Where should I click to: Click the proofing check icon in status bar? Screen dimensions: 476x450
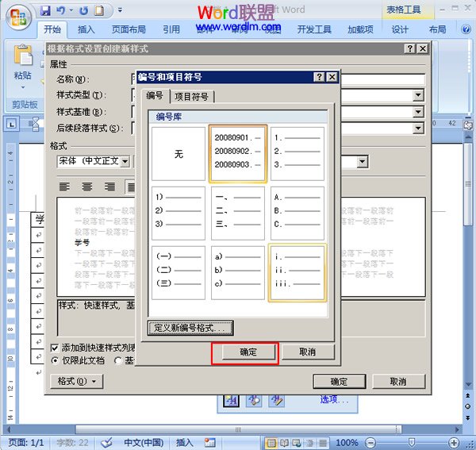tap(107, 443)
